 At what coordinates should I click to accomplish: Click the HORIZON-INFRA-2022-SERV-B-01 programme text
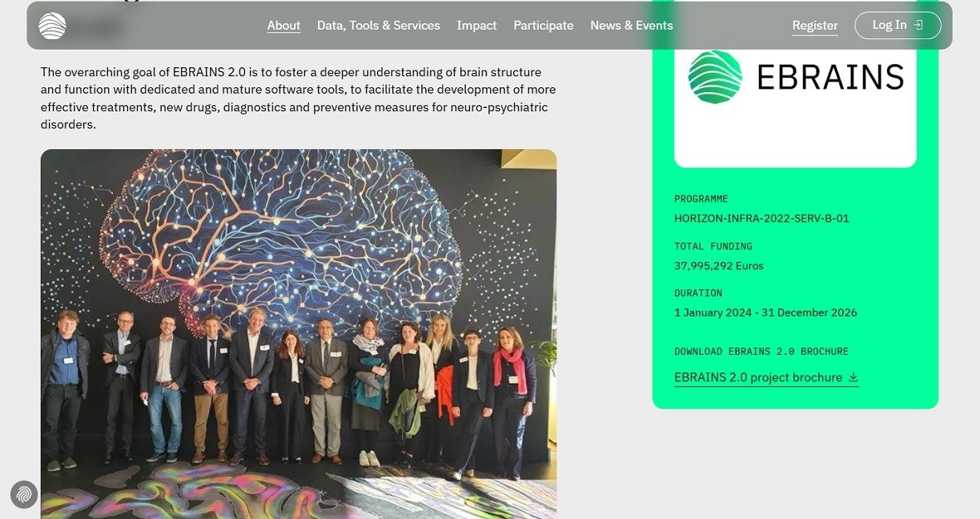761,219
